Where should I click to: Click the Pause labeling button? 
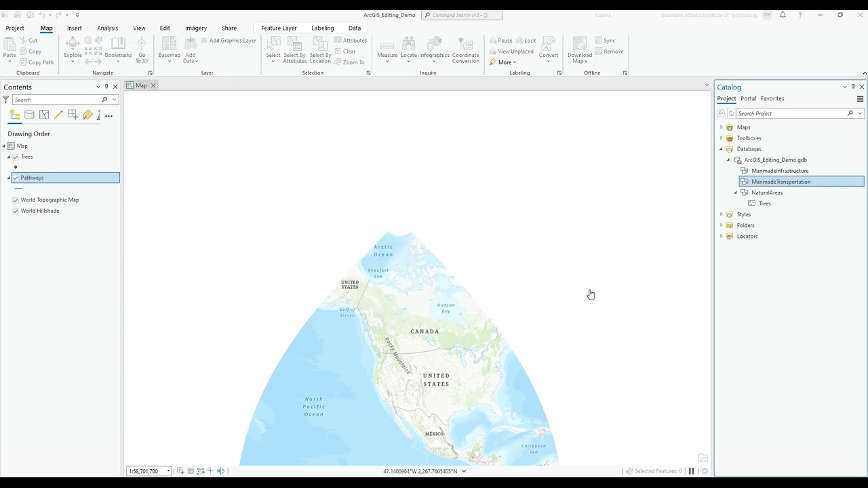(501, 41)
